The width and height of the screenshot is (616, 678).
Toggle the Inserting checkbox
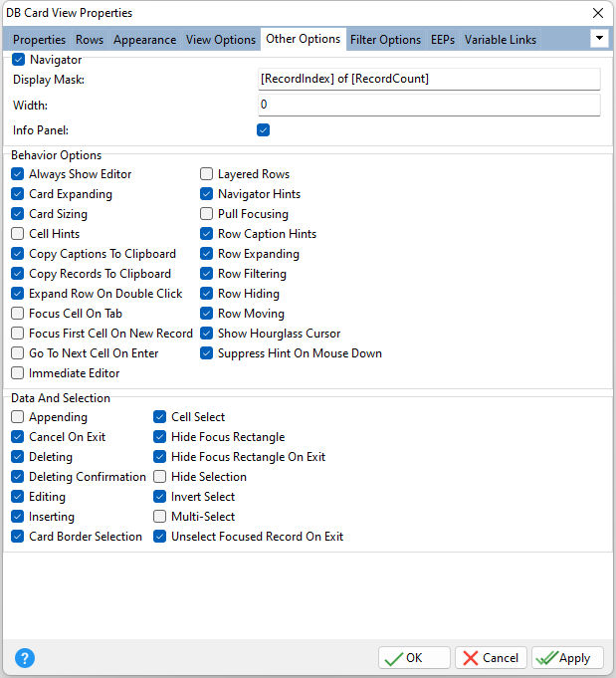(17, 517)
